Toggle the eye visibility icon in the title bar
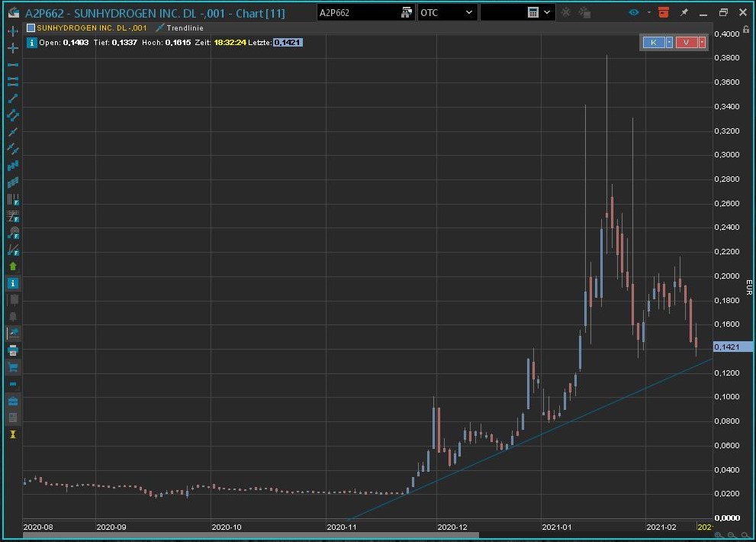 [x=634, y=12]
